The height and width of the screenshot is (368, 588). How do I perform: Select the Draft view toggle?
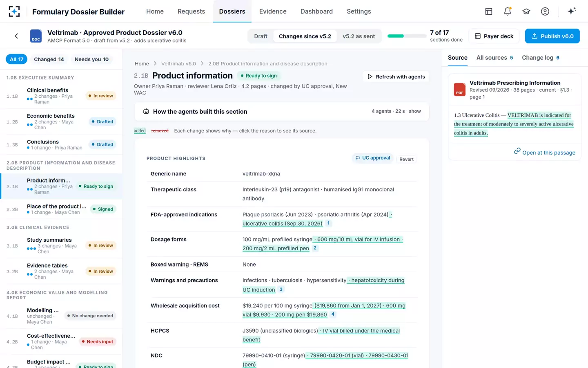[261, 36]
